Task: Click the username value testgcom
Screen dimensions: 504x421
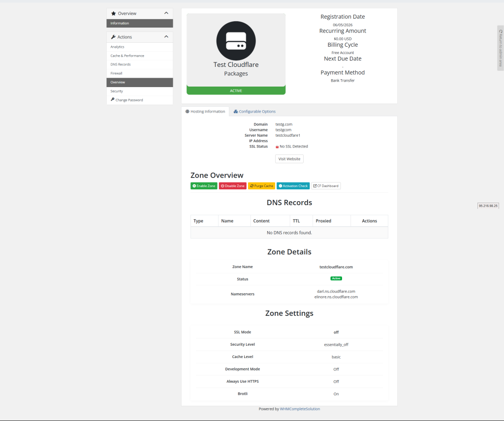Action: [283, 130]
